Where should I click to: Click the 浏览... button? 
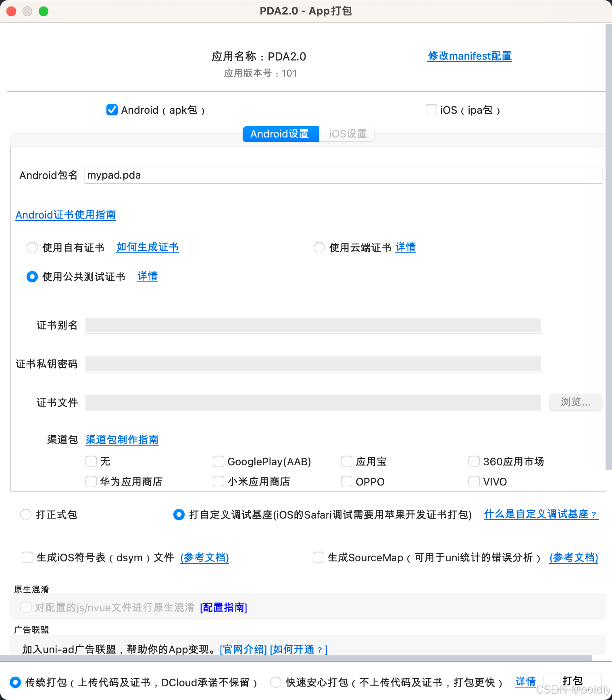(575, 402)
